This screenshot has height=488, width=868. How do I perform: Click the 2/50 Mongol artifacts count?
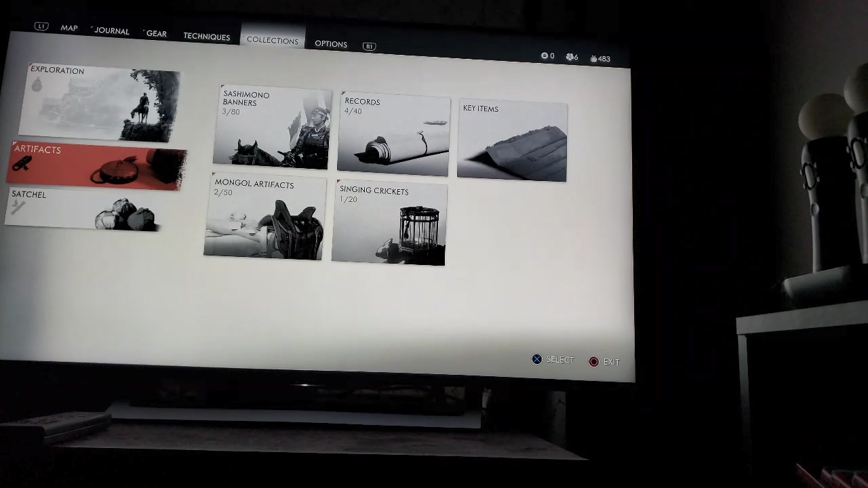click(x=223, y=192)
